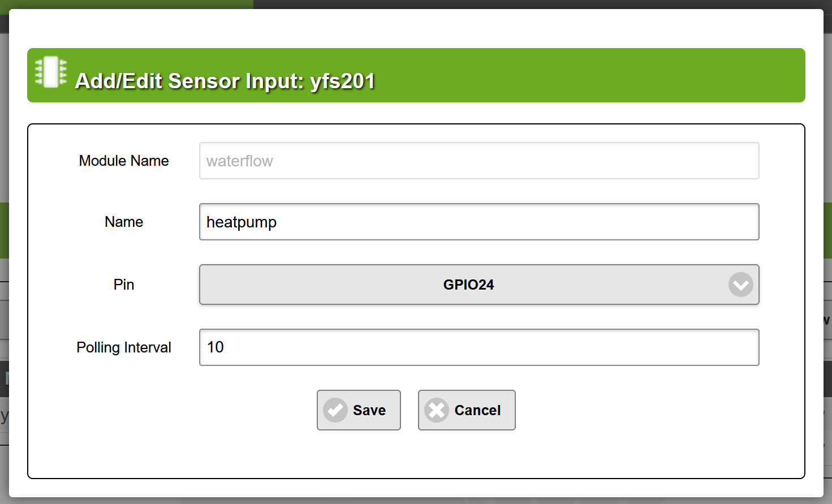Click into the Polling Interval input box
This screenshot has width=832, height=504.
pyautogui.click(x=478, y=347)
